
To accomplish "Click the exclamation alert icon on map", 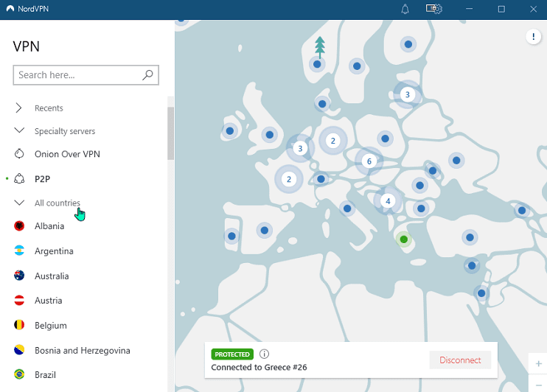I will tap(533, 36).
